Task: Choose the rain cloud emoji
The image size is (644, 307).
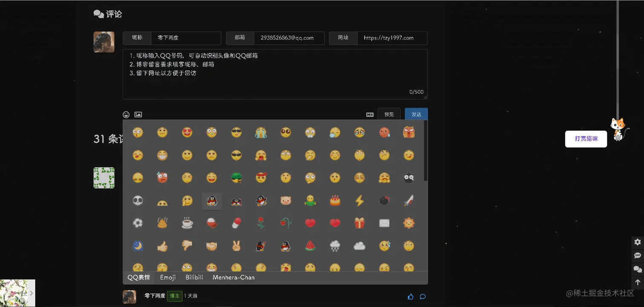Action: coord(335,246)
